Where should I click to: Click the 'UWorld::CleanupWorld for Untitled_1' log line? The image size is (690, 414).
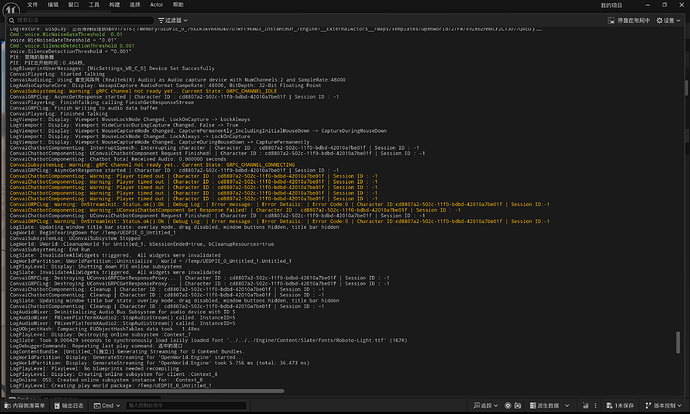pyautogui.click(x=142, y=244)
